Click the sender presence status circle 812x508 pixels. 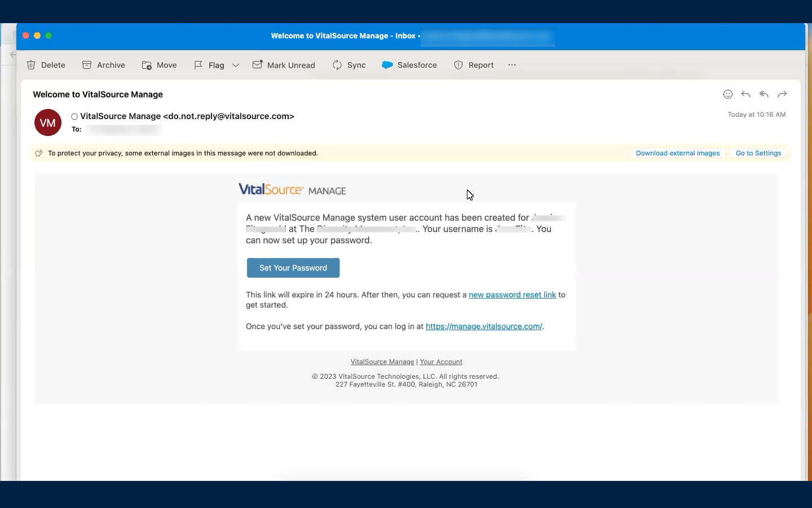(74, 117)
